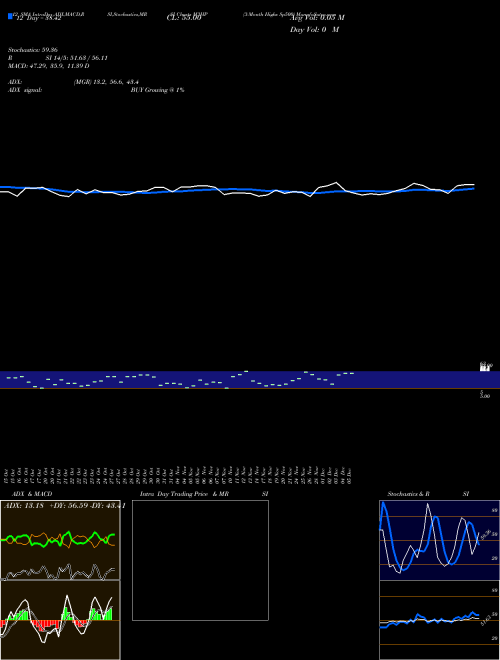Click the 'Day Vol: 0 M' value
The height and width of the screenshot is (660, 500).
click(x=314, y=30)
